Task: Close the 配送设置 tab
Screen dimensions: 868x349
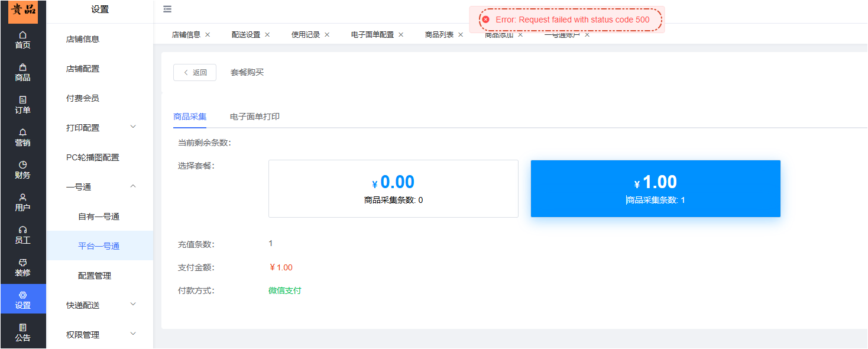Action: 267,35
